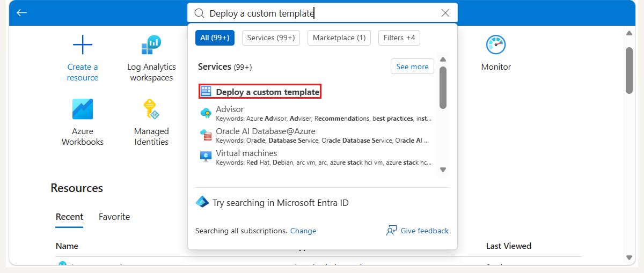The height and width of the screenshot is (273, 644).
Task: Click the Change subscriptions link
Action: click(x=303, y=231)
